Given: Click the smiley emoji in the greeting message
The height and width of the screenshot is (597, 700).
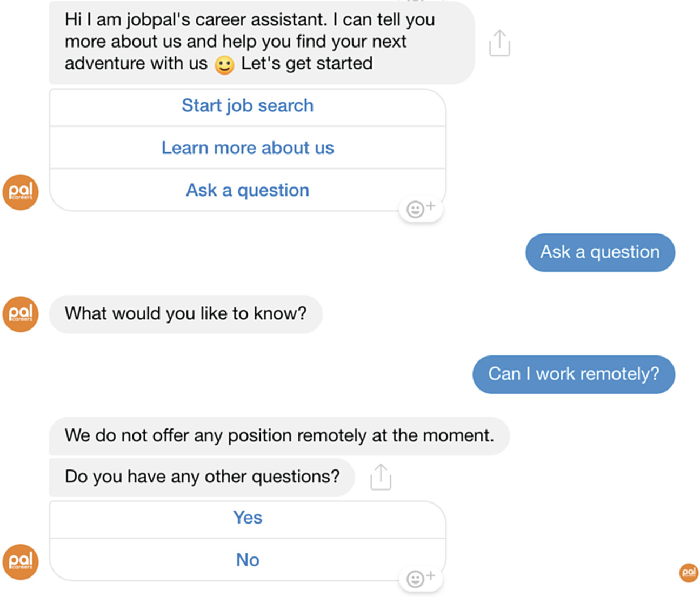Looking at the screenshot, I should [x=224, y=65].
